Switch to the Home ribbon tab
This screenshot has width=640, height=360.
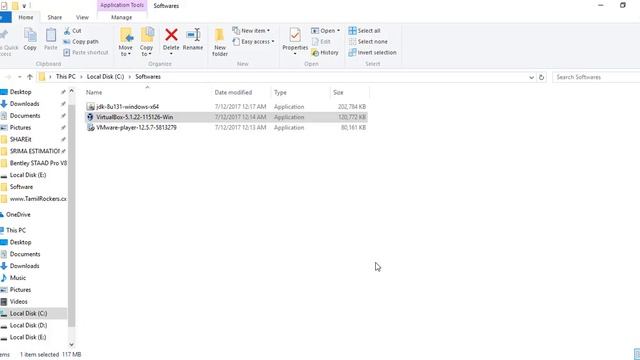[26, 18]
